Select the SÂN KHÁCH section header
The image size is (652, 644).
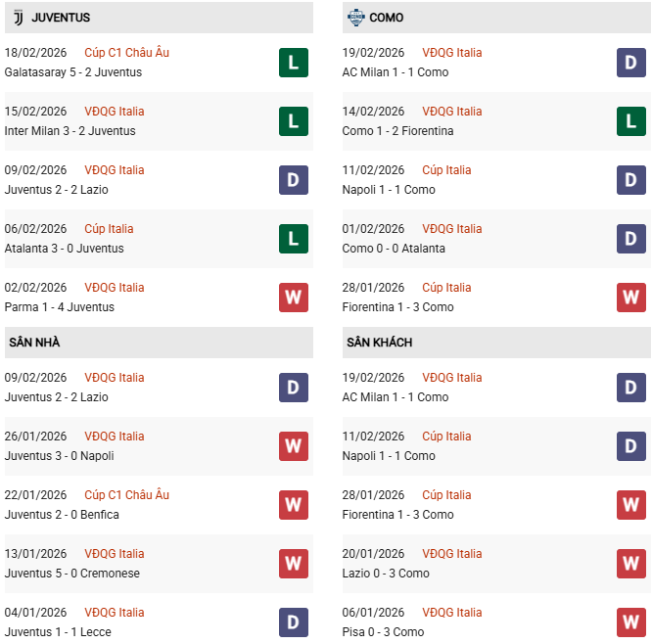pos(379,343)
